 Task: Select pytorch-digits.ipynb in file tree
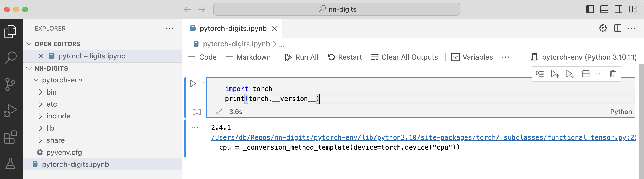(x=103, y=164)
